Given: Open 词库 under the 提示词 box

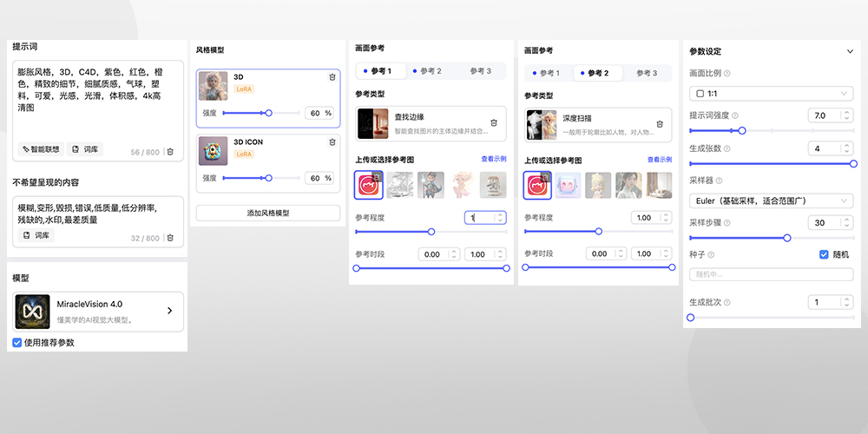Looking at the screenshot, I should 85,149.
